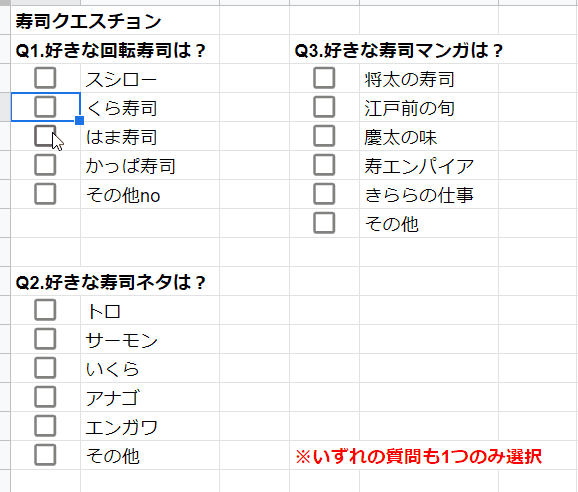Check the 将太の寿司 checkbox
The image size is (578, 492).
pyautogui.click(x=324, y=78)
